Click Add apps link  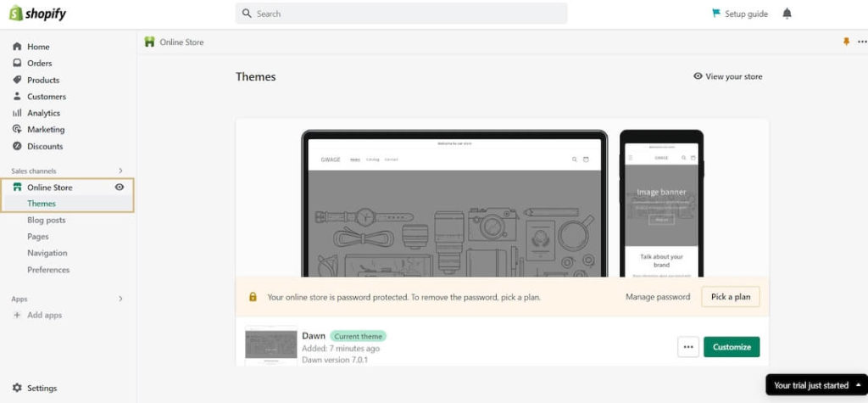(x=45, y=315)
